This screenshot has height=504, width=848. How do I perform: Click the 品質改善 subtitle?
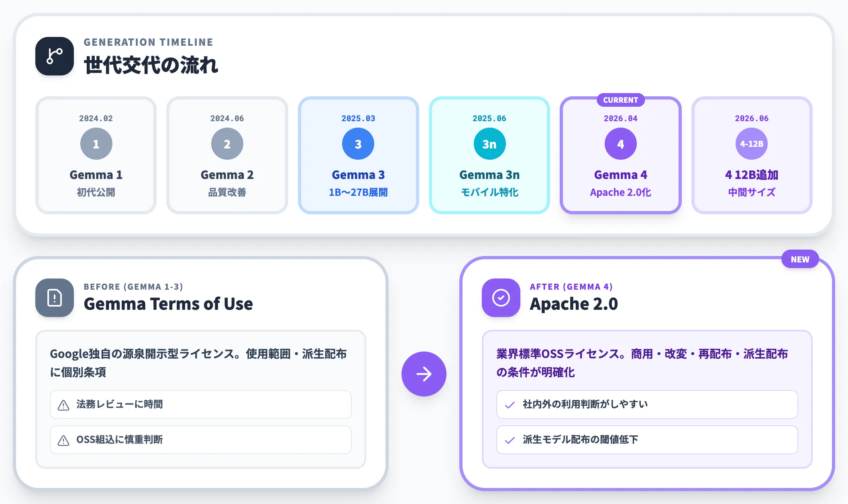(x=227, y=193)
